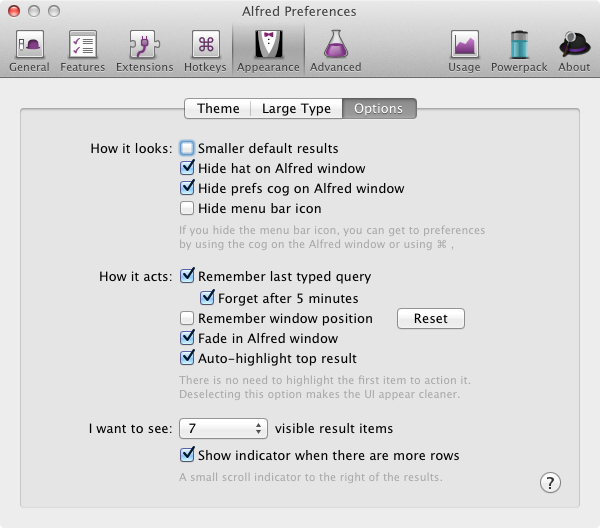Click the 'A small scroll indicator' hint text
The height and width of the screenshot is (528, 600).
coord(310,477)
